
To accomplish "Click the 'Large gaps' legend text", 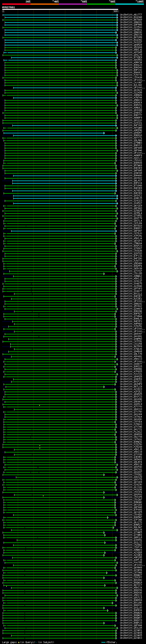I will [10, 642].
